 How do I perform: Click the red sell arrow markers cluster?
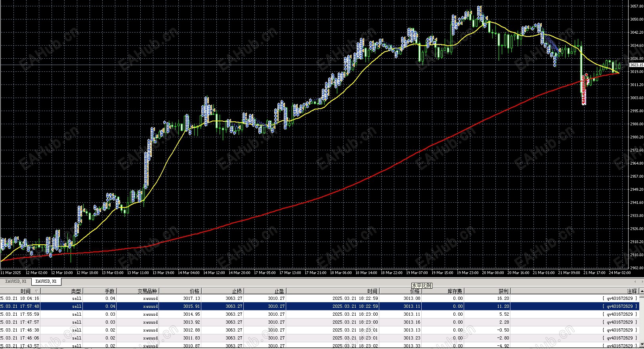pyautogui.click(x=584, y=89)
